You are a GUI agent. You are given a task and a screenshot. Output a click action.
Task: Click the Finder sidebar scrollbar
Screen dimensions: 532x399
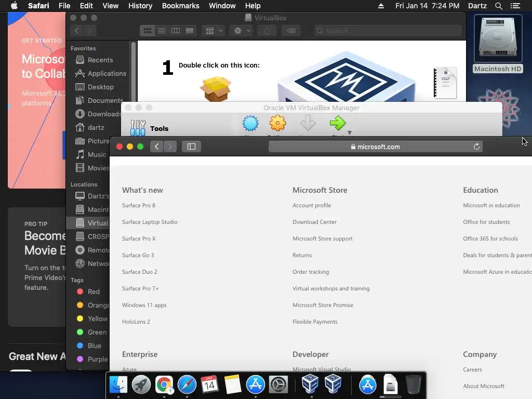pos(134,71)
